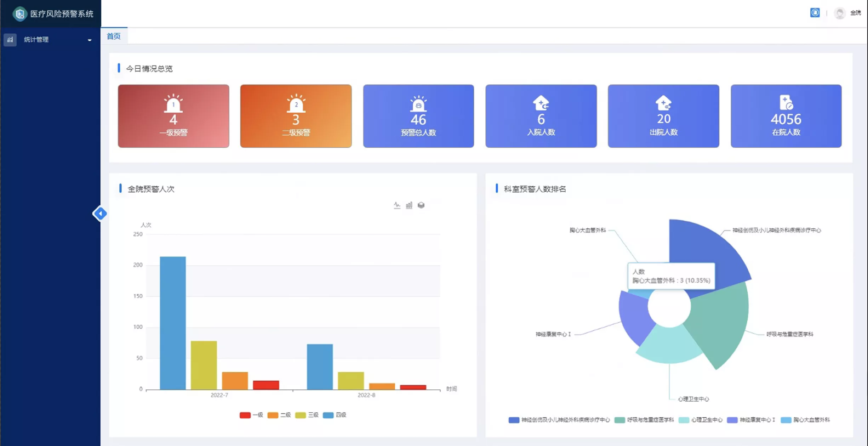
Task: Switch chart to stacked view icon
Action: click(x=421, y=205)
